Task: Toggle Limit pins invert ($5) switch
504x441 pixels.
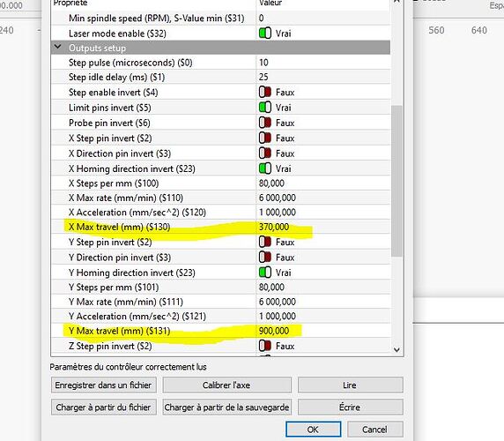Action: pos(265,108)
